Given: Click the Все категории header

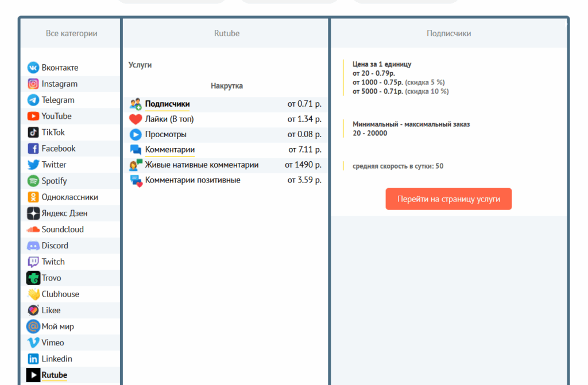Looking at the screenshot, I should (x=71, y=33).
